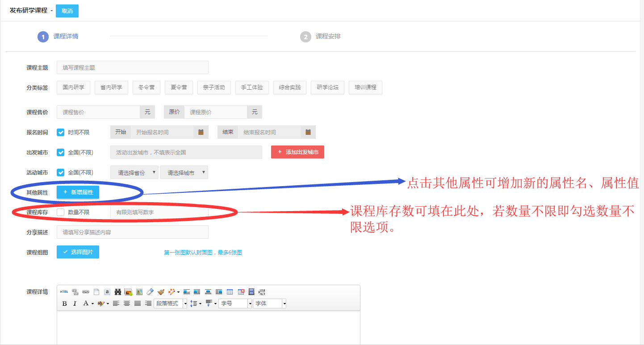Open multi-image upload icon in editor
Image resolution: width=644 pixels, height=345 pixels.
tap(129, 292)
